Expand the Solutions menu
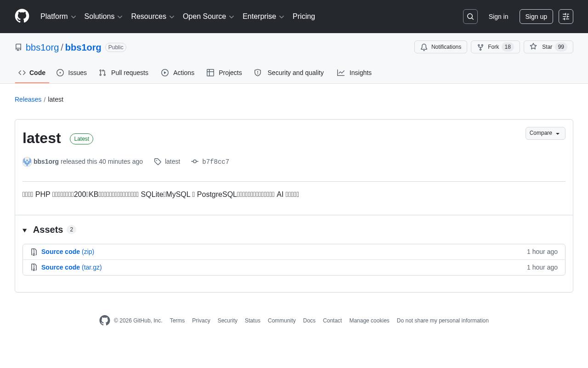The height and width of the screenshot is (368, 588). (x=103, y=17)
